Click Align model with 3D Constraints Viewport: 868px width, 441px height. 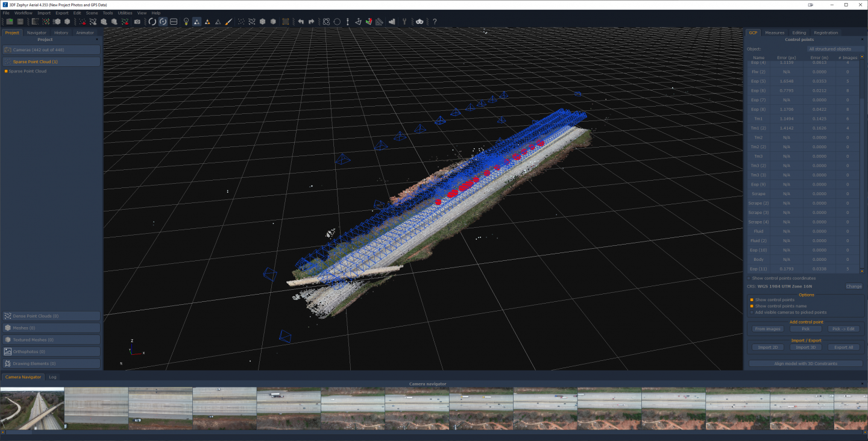tap(805, 363)
